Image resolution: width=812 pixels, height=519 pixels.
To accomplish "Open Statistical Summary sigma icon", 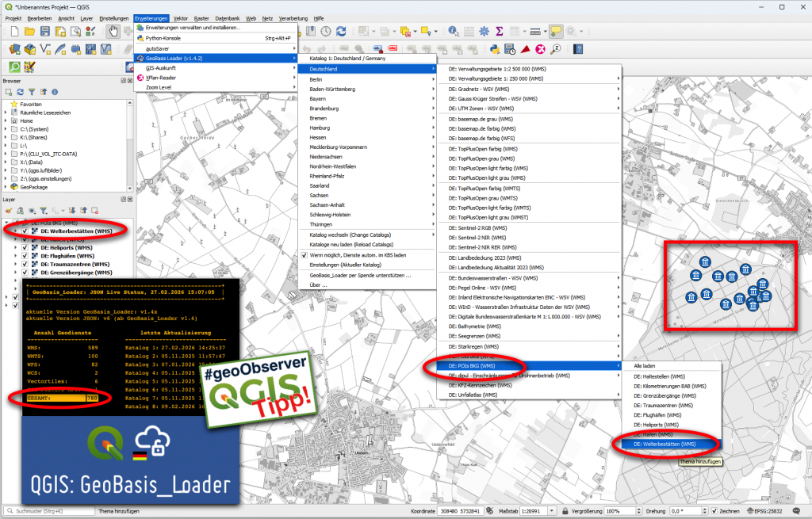I will click(500, 31).
